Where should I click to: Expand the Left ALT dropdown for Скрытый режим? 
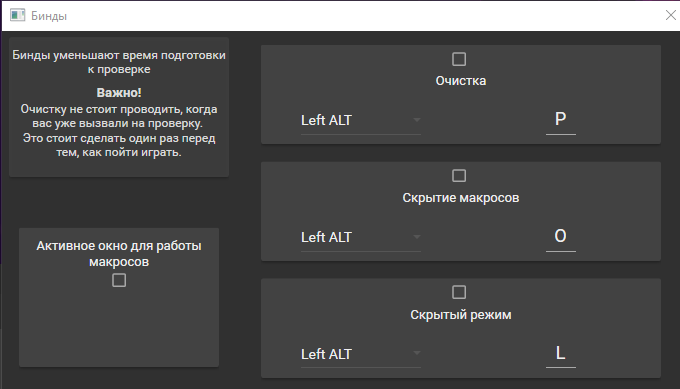(x=360, y=354)
